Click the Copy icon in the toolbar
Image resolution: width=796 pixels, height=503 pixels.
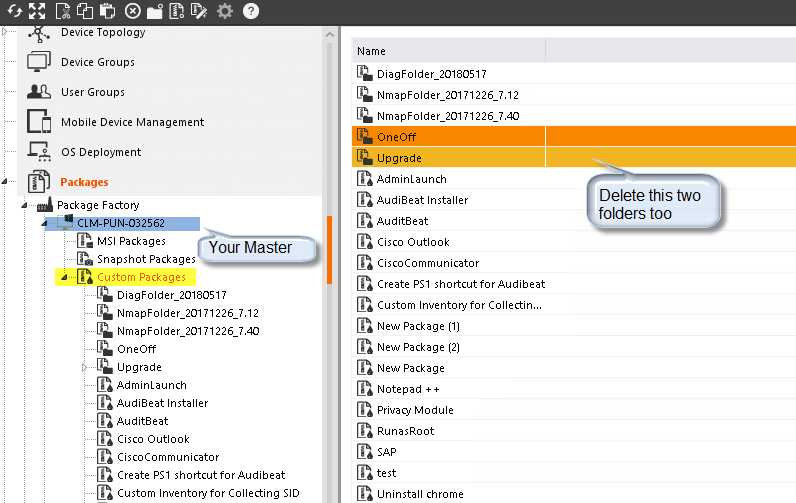pos(84,11)
